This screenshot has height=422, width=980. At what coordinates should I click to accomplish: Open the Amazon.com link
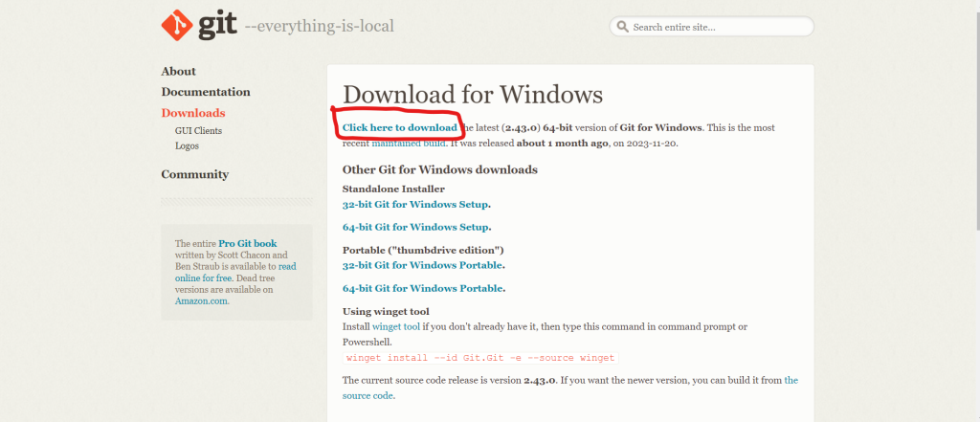click(x=201, y=300)
